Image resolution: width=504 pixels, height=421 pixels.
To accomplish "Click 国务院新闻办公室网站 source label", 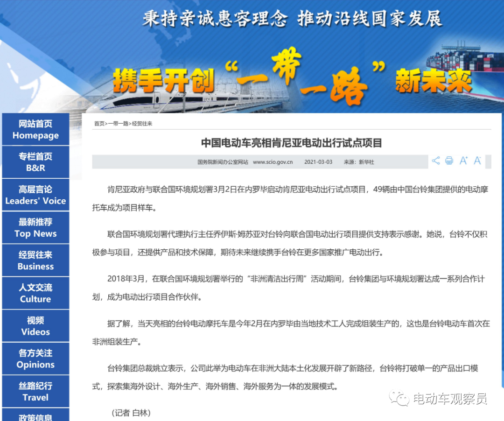I will 223,162.
